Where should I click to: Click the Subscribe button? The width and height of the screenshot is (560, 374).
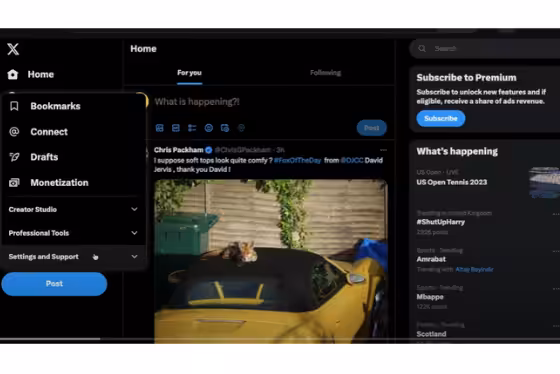click(x=441, y=119)
